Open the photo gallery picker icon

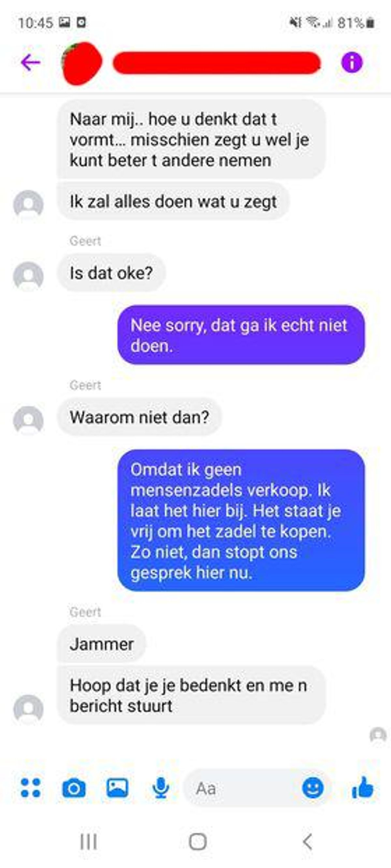pyautogui.click(x=117, y=788)
